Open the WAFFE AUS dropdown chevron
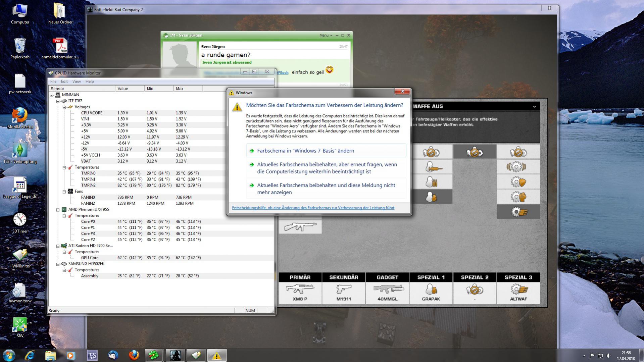This screenshot has height=362, width=644. point(534,106)
